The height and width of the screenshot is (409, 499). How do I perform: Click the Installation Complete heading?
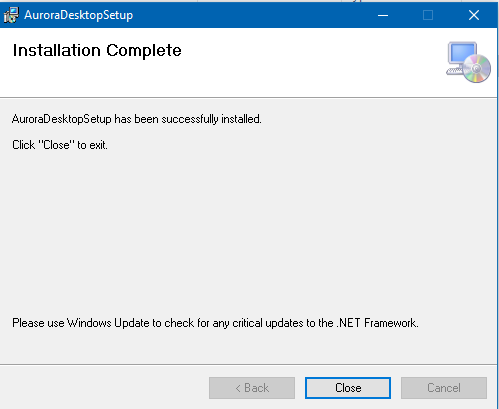(x=97, y=51)
